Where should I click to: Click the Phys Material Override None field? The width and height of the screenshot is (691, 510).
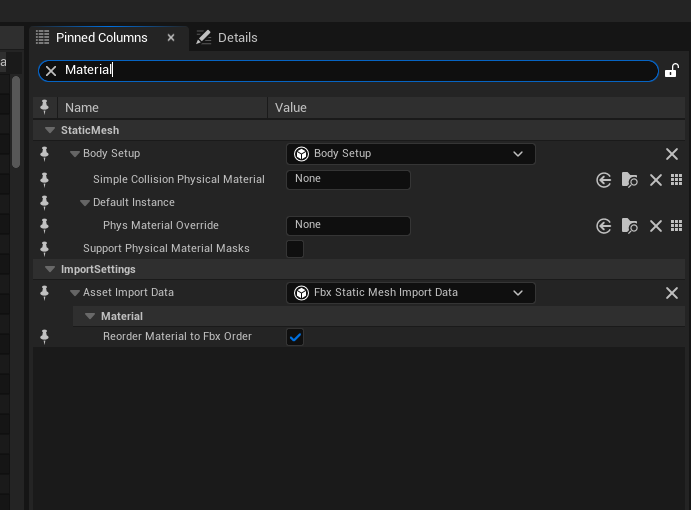[348, 226]
